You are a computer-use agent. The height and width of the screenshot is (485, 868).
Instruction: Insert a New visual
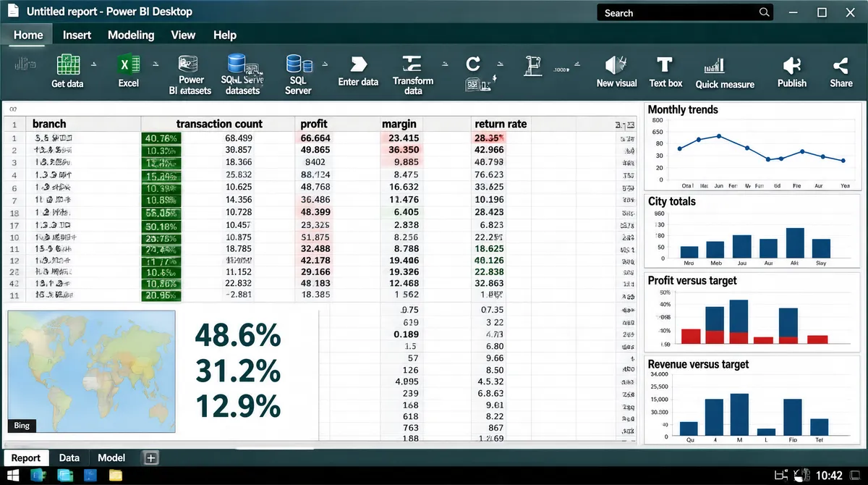click(616, 72)
